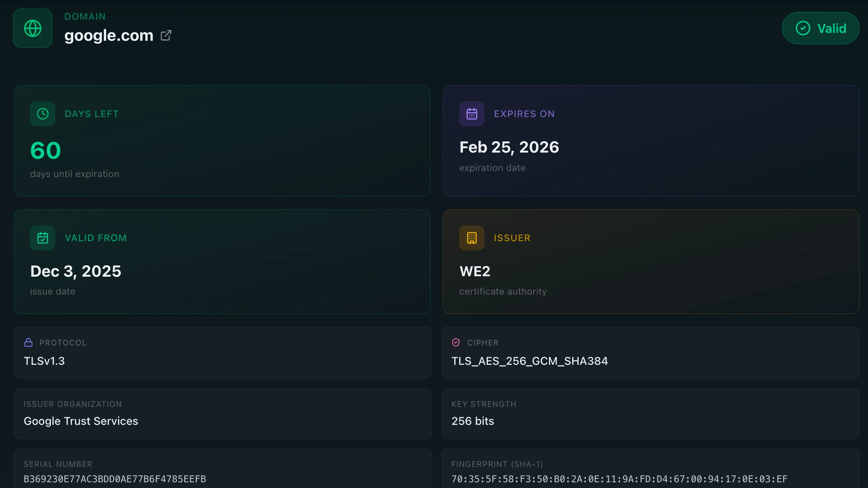The height and width of the screenshot is (488, 868).
Task: Click the Dec 3, 2025 issue date
Action: tap(75, 271)
